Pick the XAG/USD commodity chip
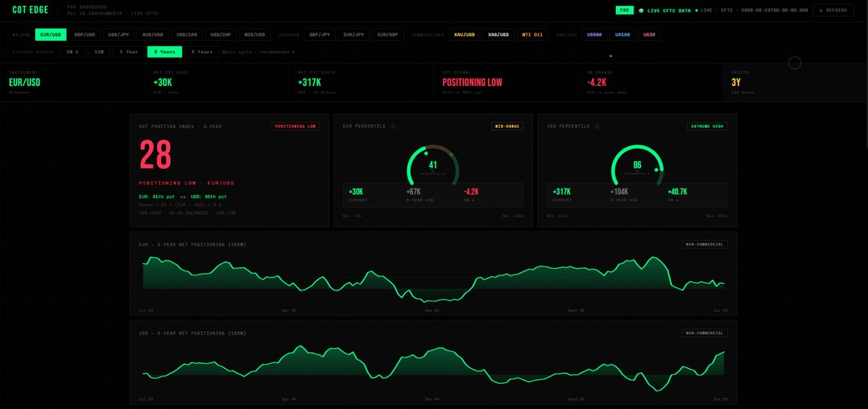The height and width of the screenshot is (409, 868). (498, 34)
